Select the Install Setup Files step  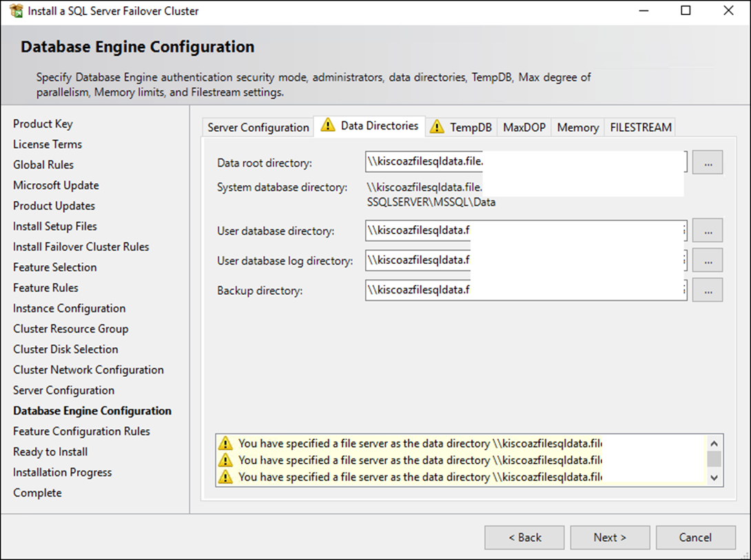pos(55,226)
